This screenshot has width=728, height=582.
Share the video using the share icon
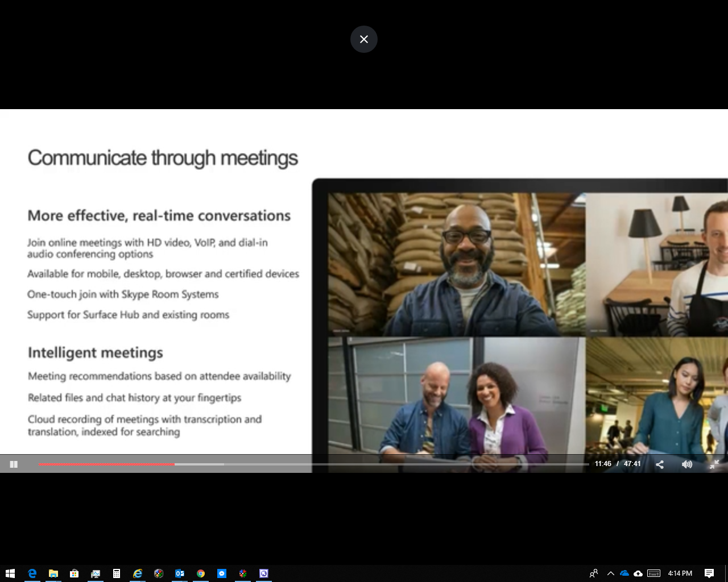pos(660,464)
